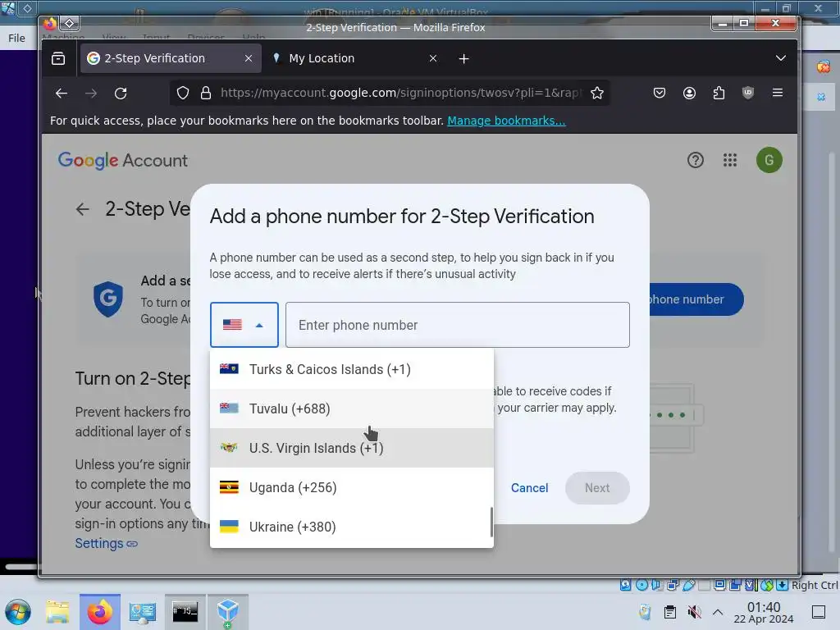
Task: Cancel adding the phone number
Action: click(529, 488)
